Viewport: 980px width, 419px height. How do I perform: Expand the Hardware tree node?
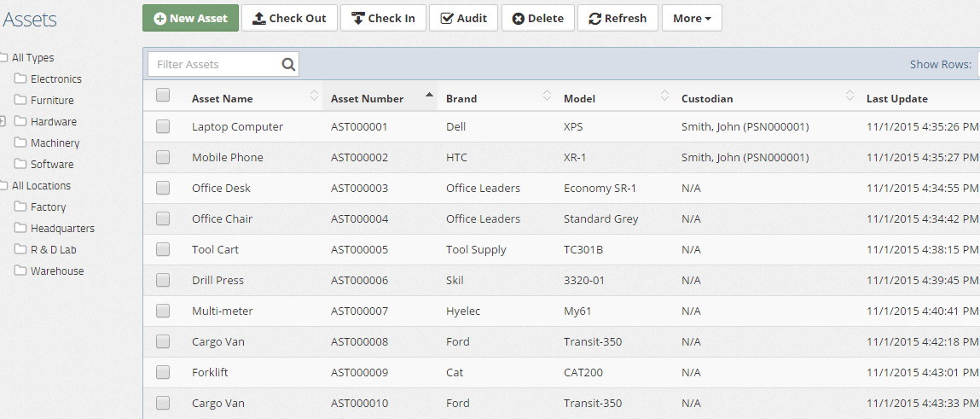[3, 121]
